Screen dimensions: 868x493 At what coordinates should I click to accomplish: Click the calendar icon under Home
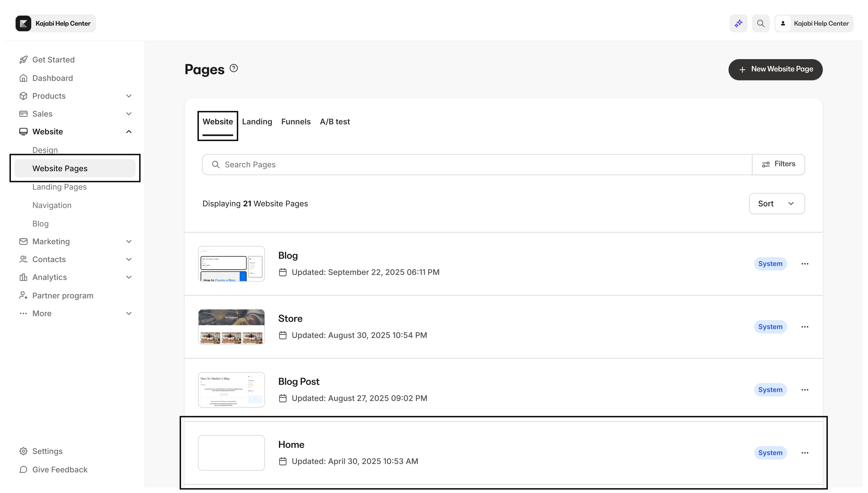click(283, 461)
